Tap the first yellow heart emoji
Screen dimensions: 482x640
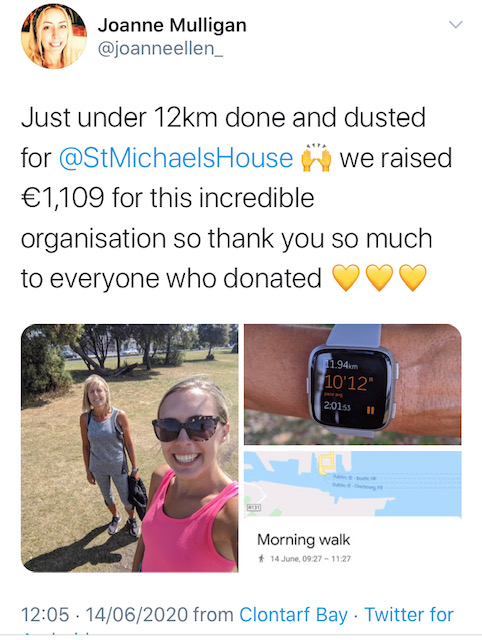[x=346, y=278]
